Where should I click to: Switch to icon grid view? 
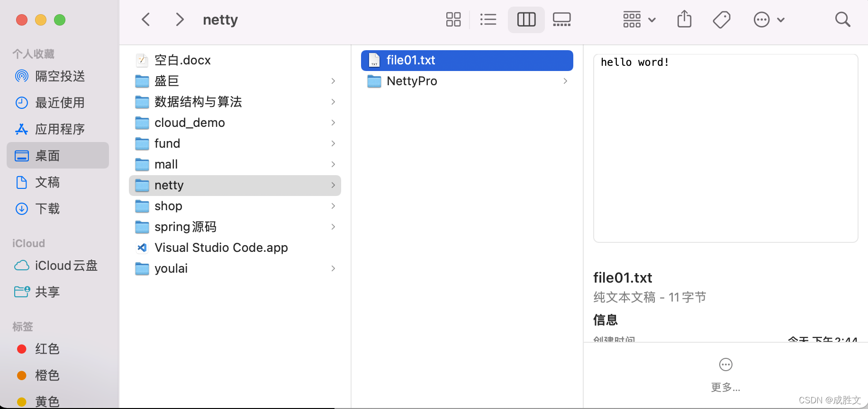click(x=453, y=19)
